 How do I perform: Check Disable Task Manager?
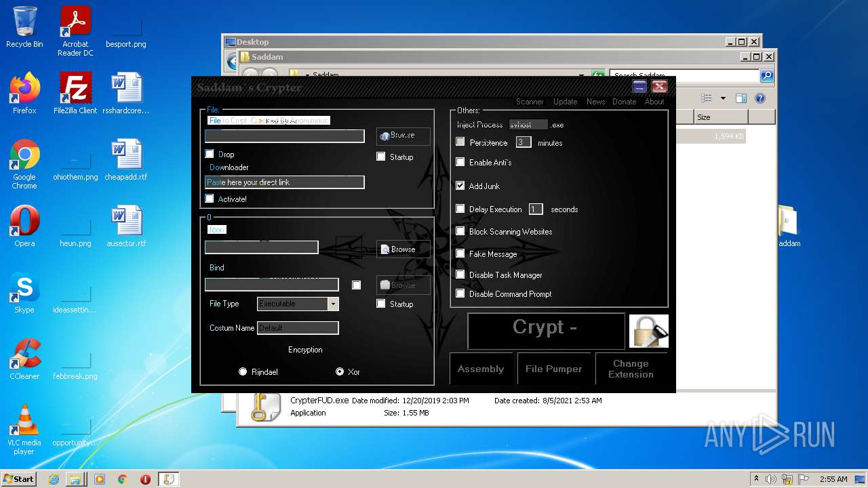pyautogui.click(x=460, y=274)
